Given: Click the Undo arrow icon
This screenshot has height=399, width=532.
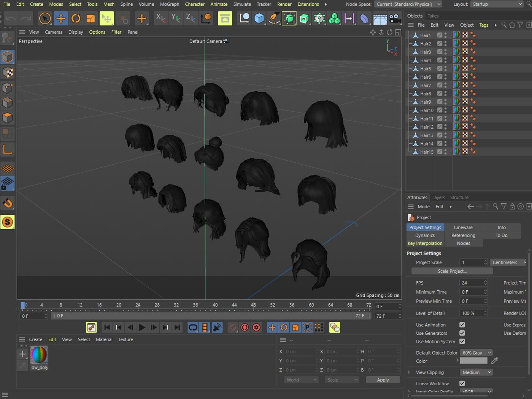Looking at the screenshot, I should point(11,18).
